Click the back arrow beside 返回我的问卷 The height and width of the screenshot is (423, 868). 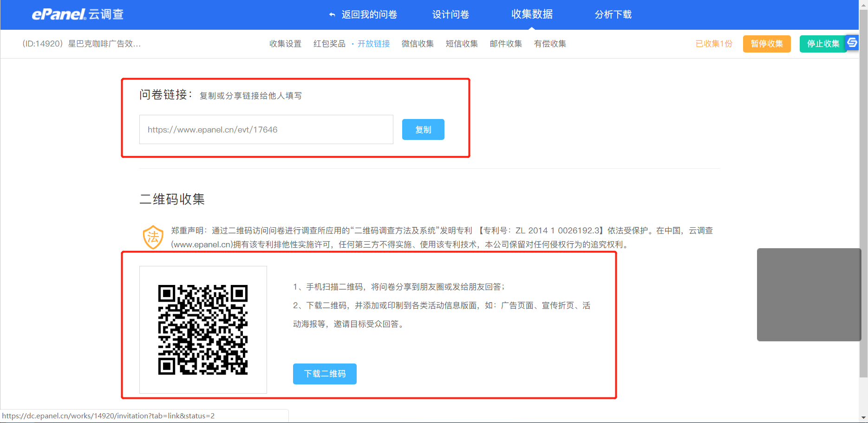pos(332,15)
